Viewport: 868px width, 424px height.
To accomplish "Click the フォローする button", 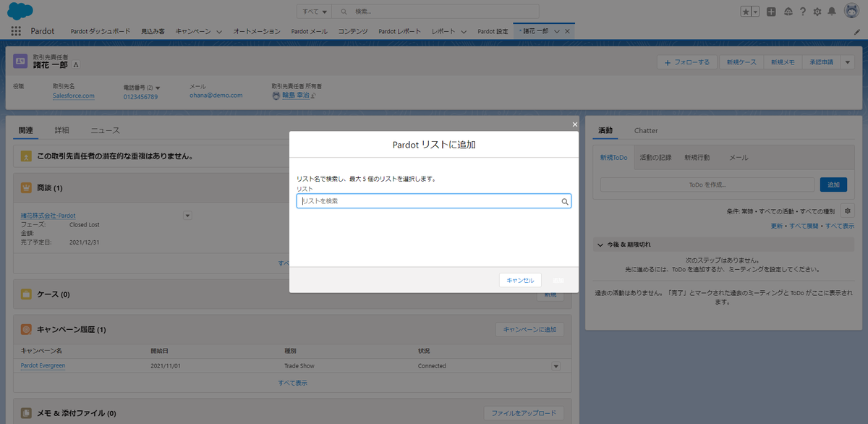I will (x=686, y=62).
